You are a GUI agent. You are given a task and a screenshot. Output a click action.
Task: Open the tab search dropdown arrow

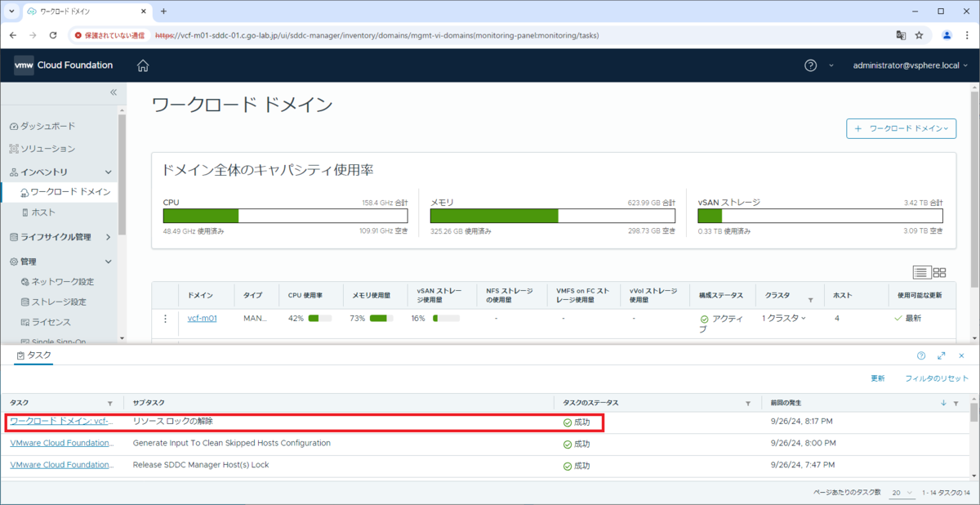11,11
